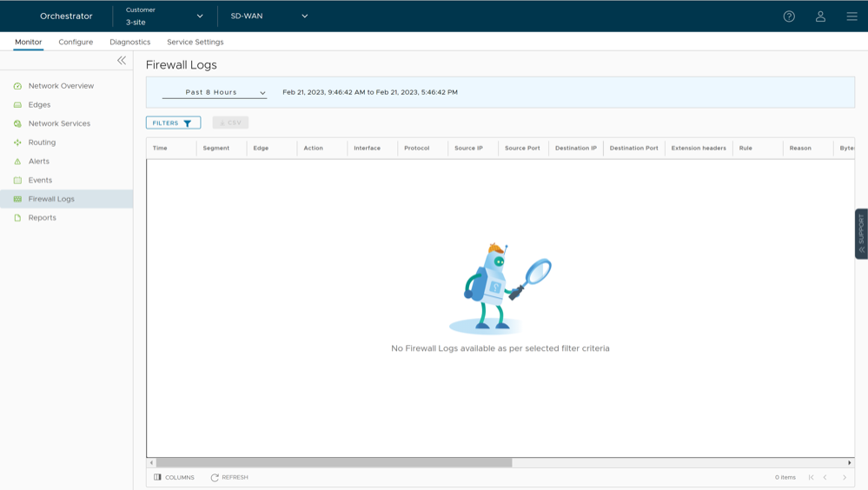Open the hamburger menu icon
This screenshot has height=490, width=868.
851,17
